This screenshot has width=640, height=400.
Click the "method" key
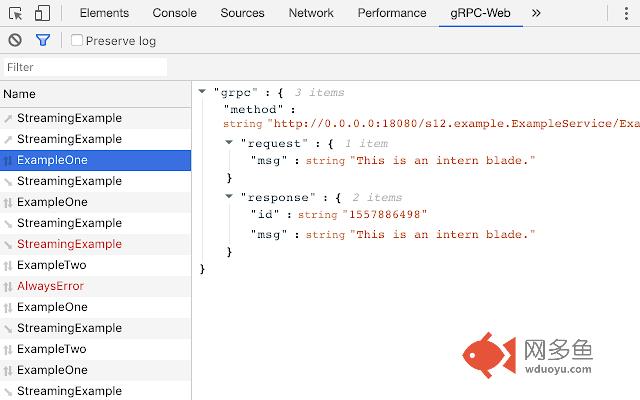(253, 109)
